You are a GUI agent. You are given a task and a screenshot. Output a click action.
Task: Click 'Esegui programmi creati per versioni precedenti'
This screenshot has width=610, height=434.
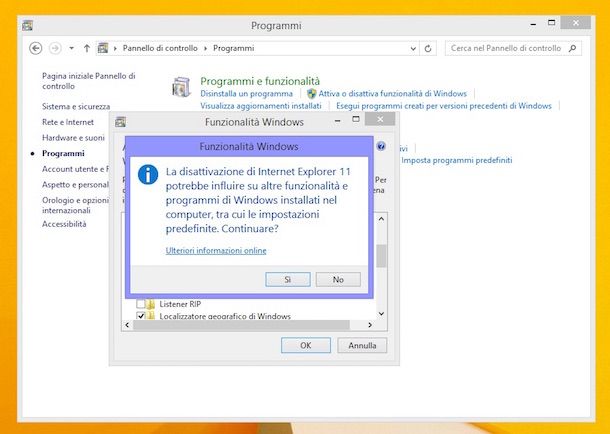pos(444,106)
